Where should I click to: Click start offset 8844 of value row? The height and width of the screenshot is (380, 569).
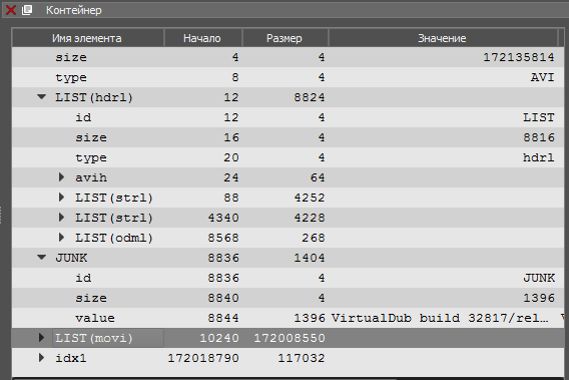tap(223, 318)
